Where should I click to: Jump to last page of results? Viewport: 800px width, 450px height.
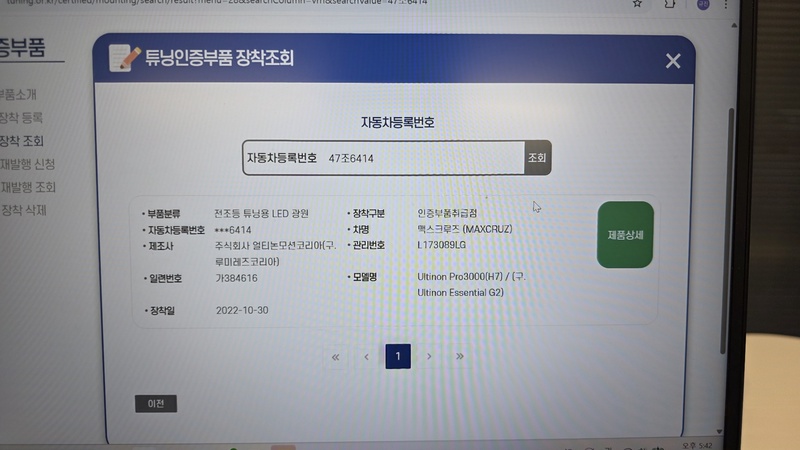click(460, 357)
